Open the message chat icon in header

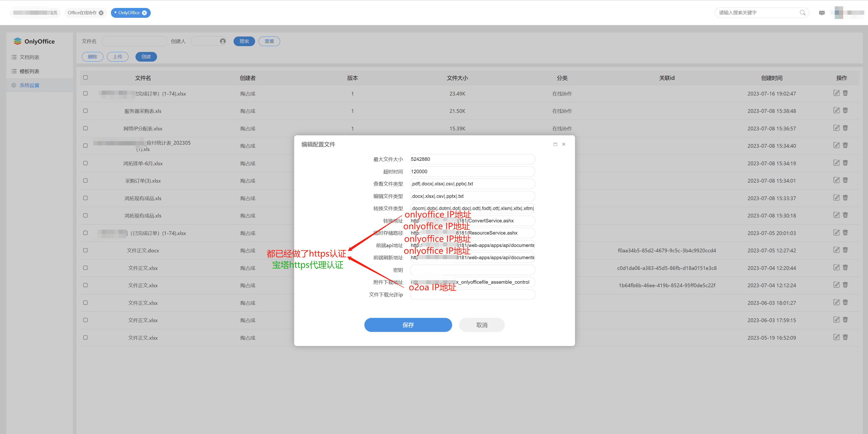click(822, 13)
